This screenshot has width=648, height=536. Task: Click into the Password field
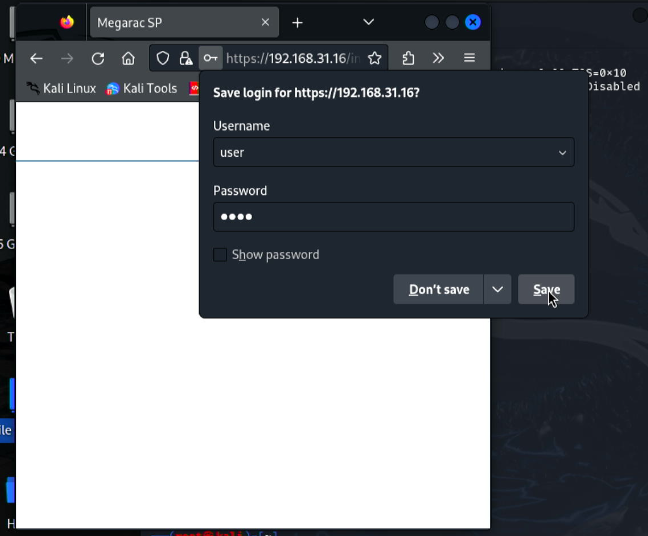pyautogui.click(x=393, y=217)
